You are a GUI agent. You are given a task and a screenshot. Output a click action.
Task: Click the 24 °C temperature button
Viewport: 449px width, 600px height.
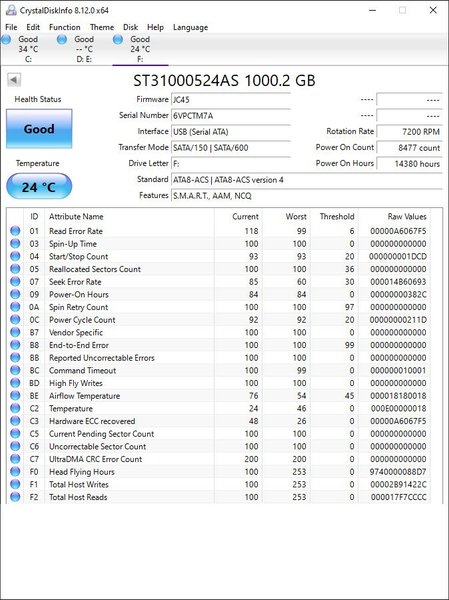click(x=39, y=187)
